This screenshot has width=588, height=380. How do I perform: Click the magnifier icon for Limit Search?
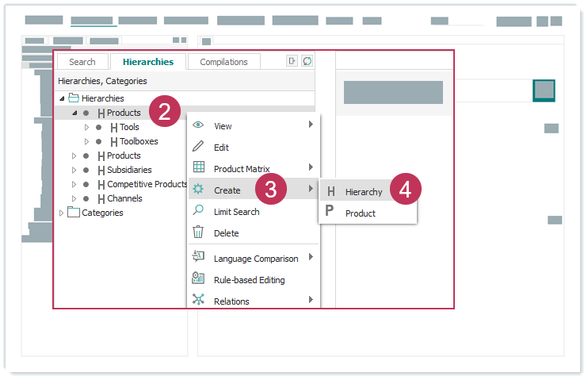pos(198,211)
